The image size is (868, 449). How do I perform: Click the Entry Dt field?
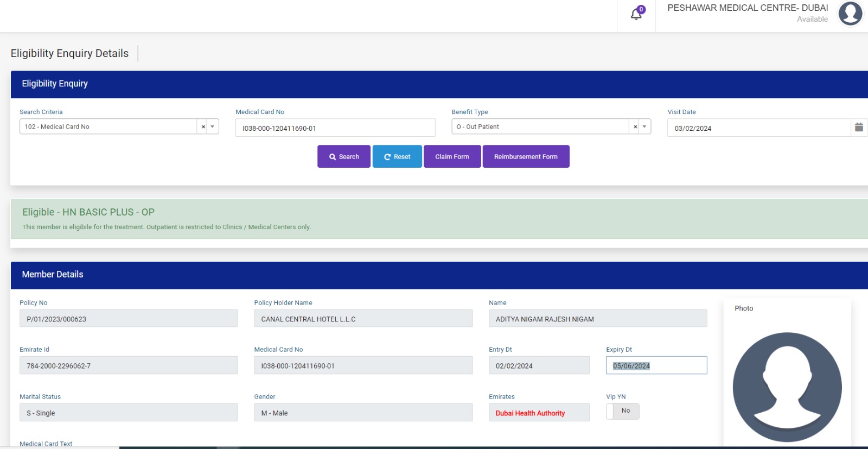pyautogui.click(x=539, y=365)
